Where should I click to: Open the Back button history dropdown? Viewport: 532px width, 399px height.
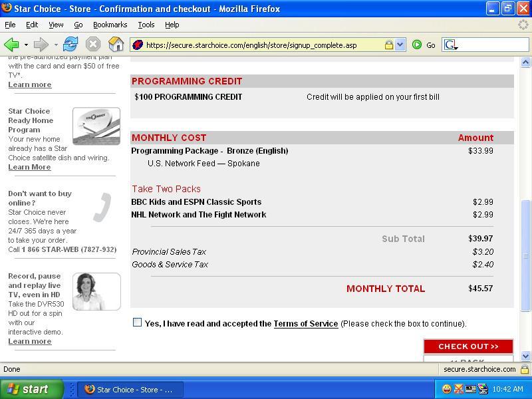[26, 45]
